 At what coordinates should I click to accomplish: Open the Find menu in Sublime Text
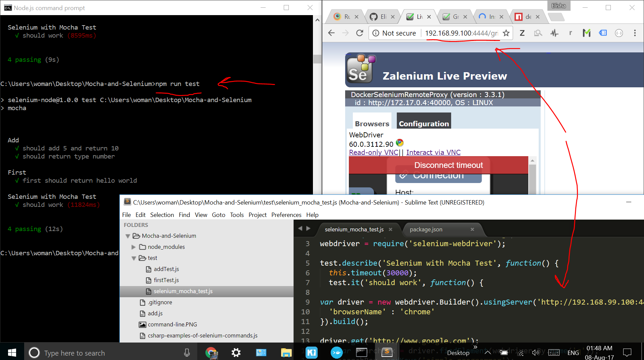point(184,215)
